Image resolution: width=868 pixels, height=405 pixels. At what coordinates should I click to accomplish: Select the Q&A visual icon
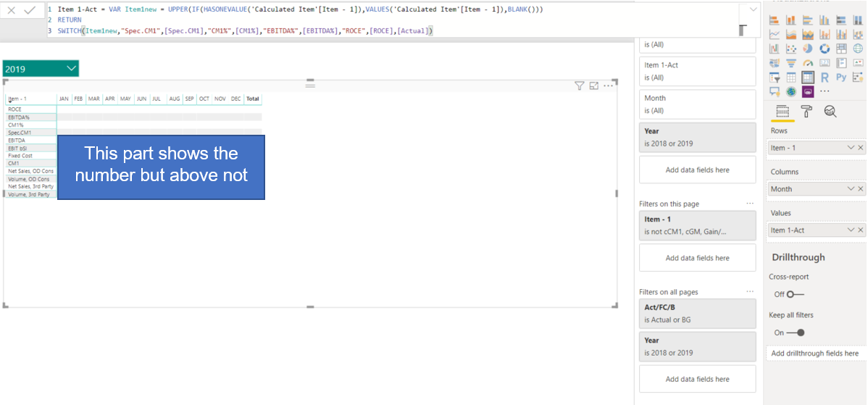(x=775, y=91)
